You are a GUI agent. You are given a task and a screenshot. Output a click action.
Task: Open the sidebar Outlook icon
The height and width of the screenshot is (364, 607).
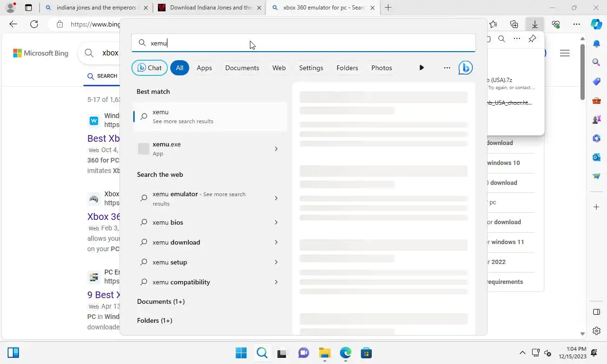click(x=597, y=157)
